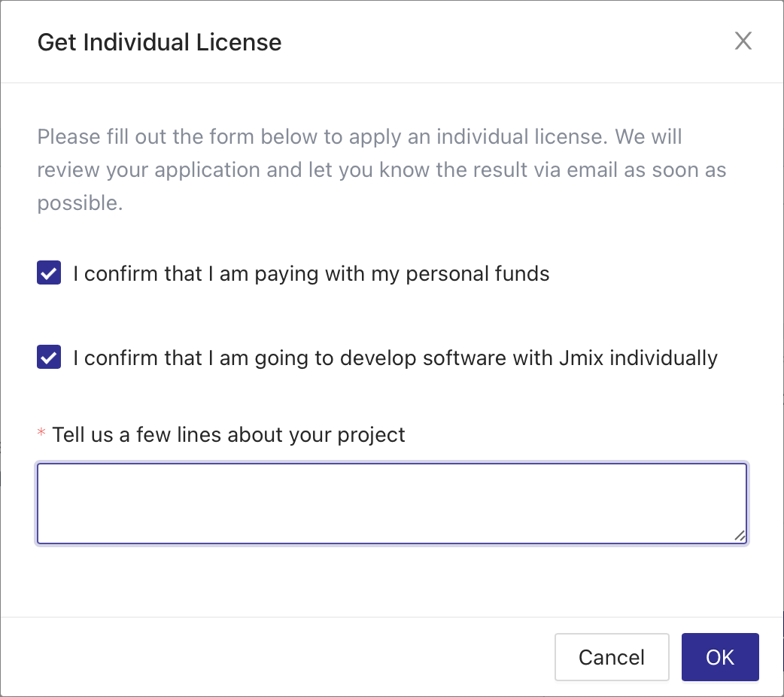Viewport: 784px width, 697px height.
Task: Uncheck 'I confirm that I am going to develop software with Jmix individually'
Action: pos(48,357)
